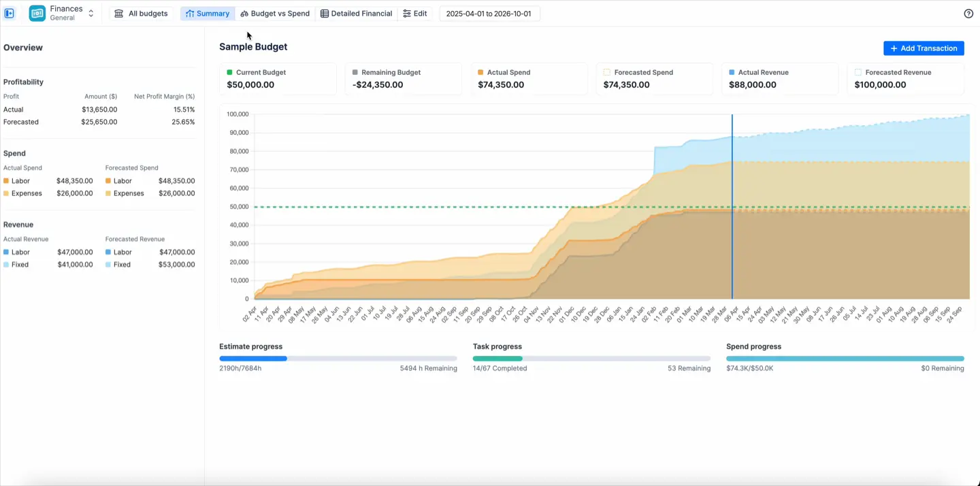The width and height of the screenshot is (980, 486).
Task: Toggle the Actual Revenue series card
Action: (780, 79)
